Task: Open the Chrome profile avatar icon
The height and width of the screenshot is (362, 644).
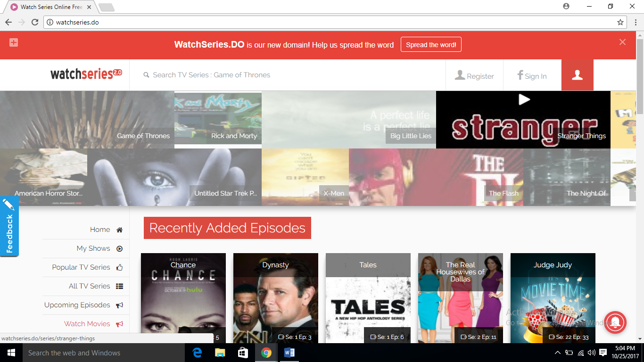Action: click(x=566, y=6)
